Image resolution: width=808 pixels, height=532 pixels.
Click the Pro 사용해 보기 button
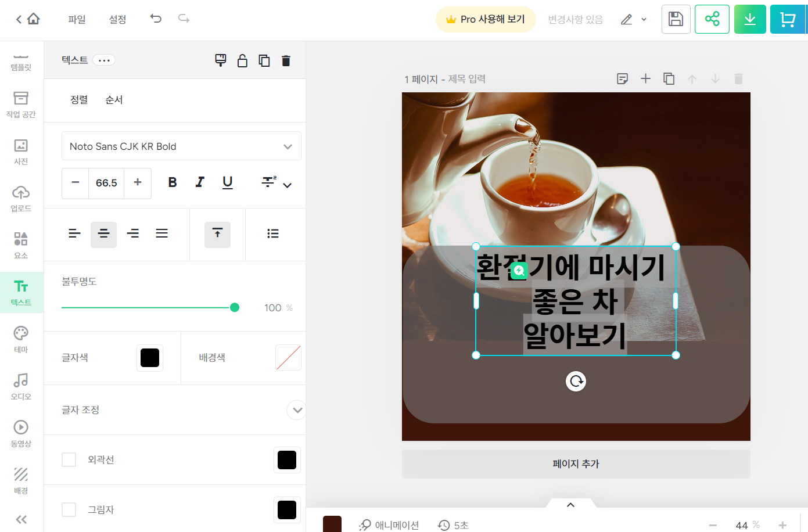click(486, 19)
